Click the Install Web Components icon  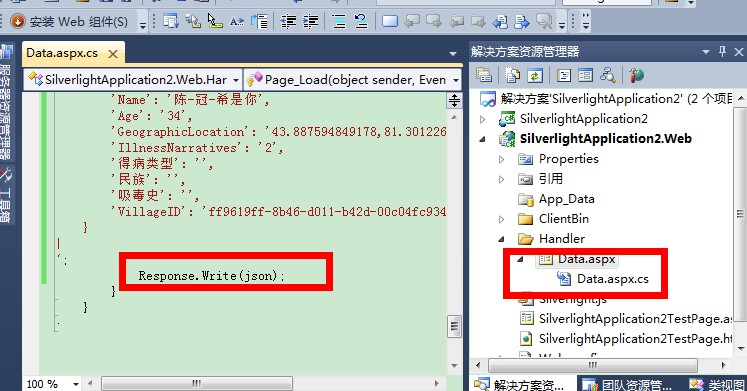coord(18,21)
